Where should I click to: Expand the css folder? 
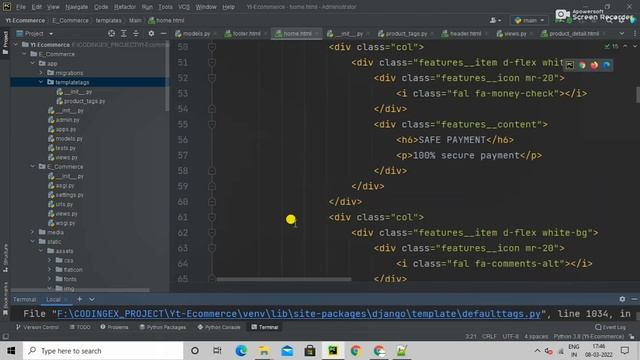[49, 260]
